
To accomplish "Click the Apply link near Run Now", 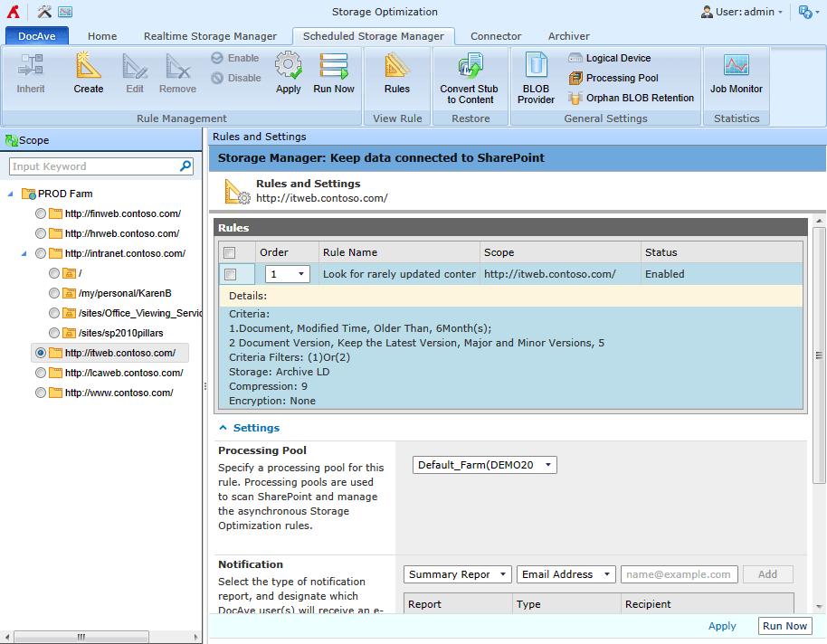I will coord(722,625).
